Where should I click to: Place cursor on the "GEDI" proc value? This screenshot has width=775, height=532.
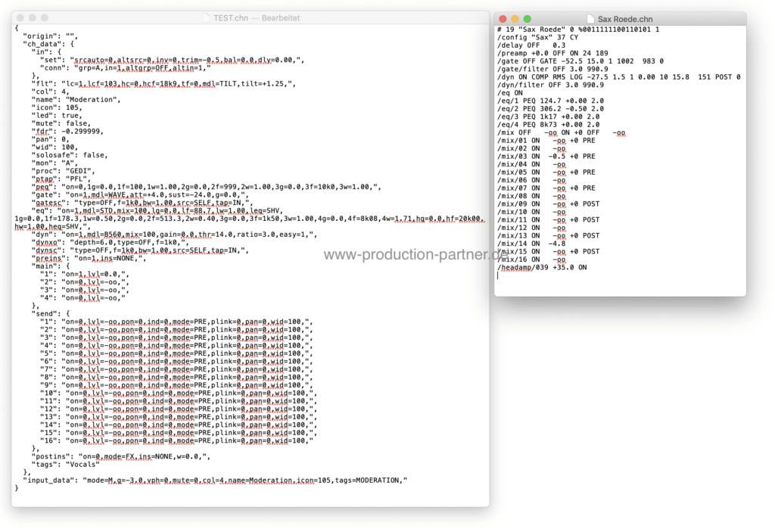[x=83, y=172]
